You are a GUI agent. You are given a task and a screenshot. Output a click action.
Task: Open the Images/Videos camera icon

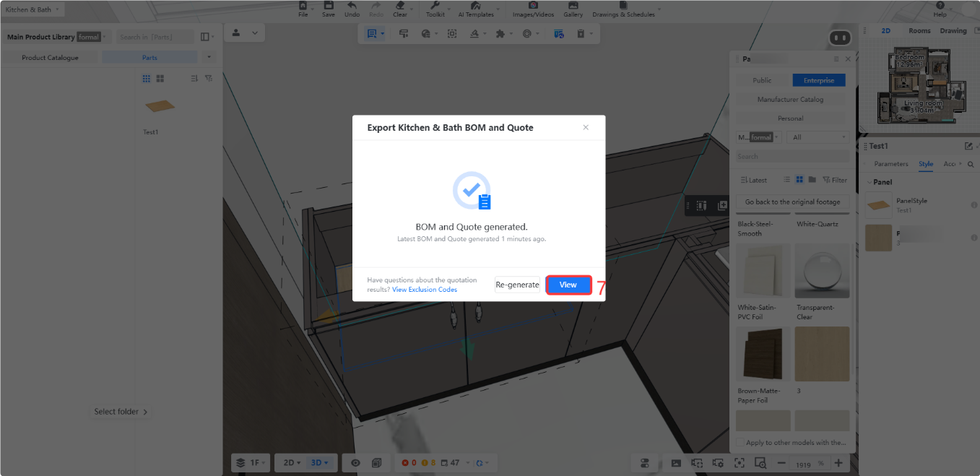click(533, 6)
